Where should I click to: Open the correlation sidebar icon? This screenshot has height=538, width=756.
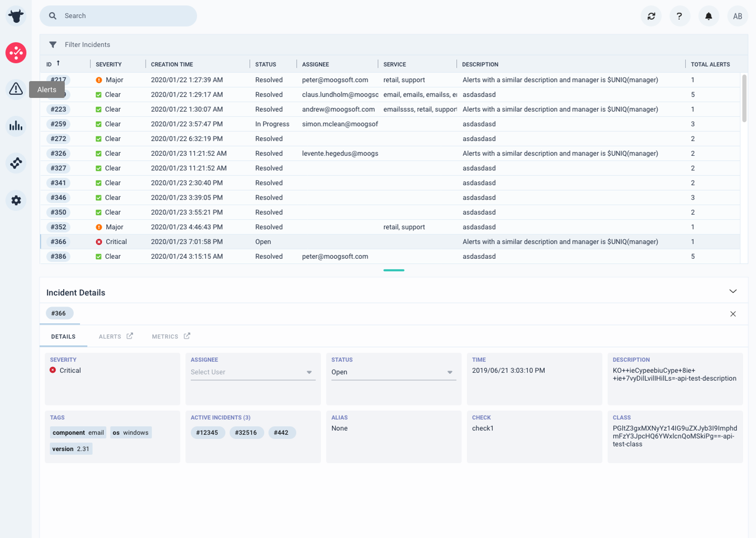tap(16, 163)
